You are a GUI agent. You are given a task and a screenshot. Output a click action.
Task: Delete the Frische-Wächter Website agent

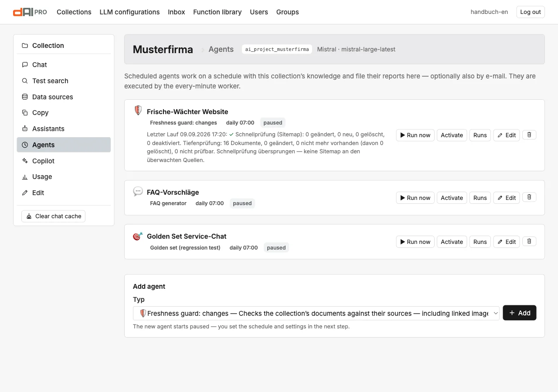[529, 135]
